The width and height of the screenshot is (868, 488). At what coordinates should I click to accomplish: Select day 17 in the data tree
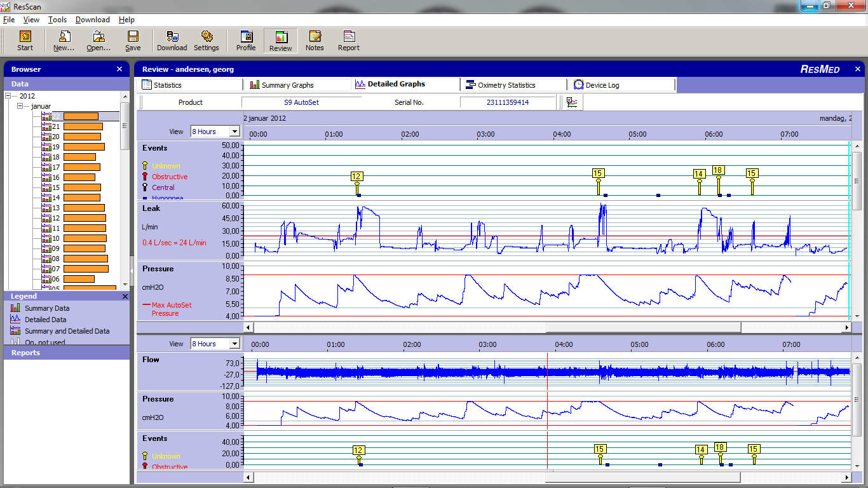70,167
